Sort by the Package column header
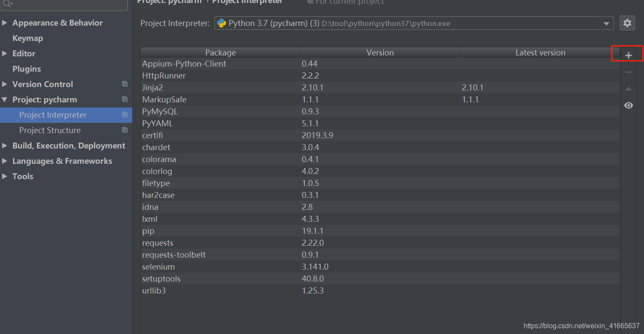The height and width of the screenshot is (334, 644). click(221, 52)
